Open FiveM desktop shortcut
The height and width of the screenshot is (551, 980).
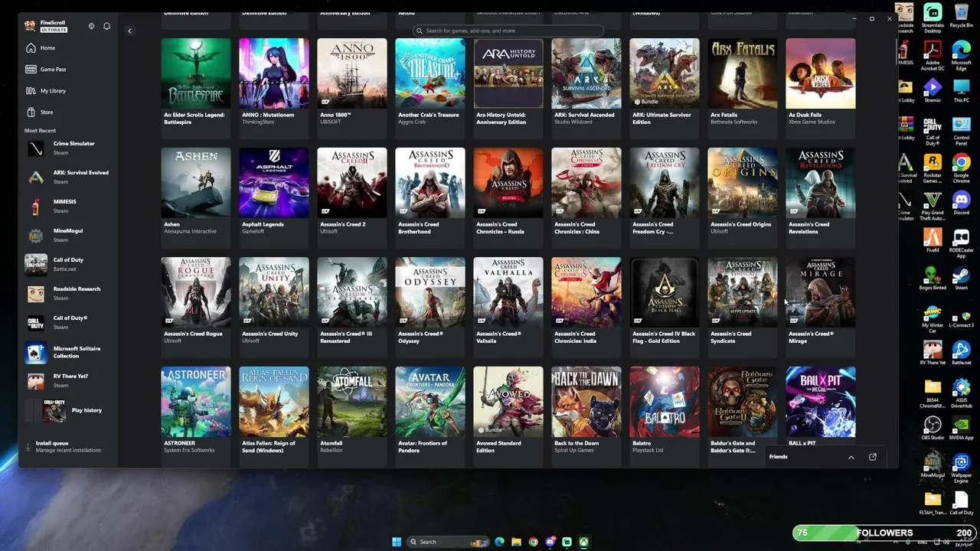933,241
